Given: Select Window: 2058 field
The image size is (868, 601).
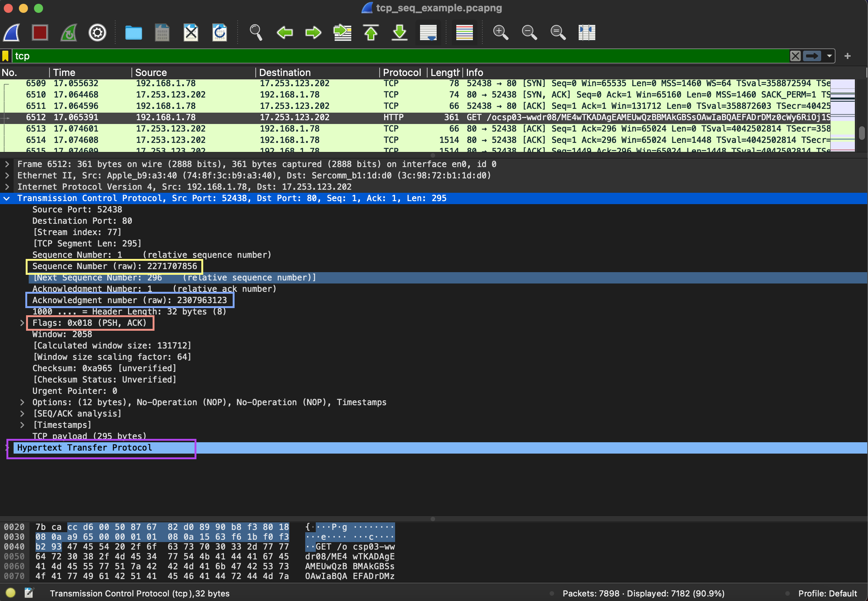Looking at the screenshot, I should coord(62,335).
